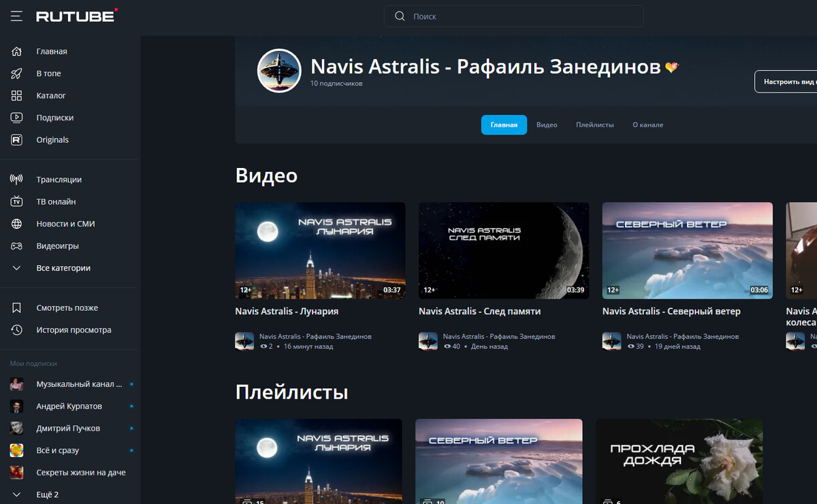
Task: Select the Главная channel tab
Action: tap(504, 125)
